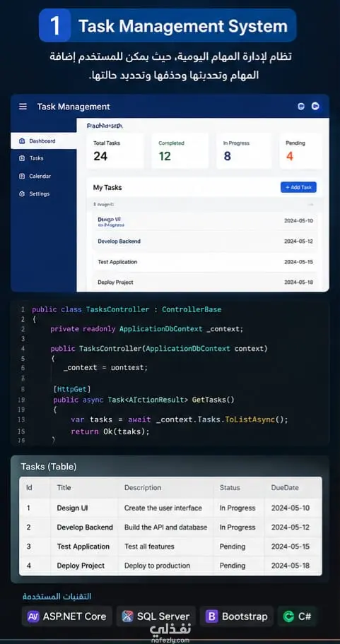
Task: Click due date 2024-05-10 in My Tasks
Action: [x=298, y=220]
